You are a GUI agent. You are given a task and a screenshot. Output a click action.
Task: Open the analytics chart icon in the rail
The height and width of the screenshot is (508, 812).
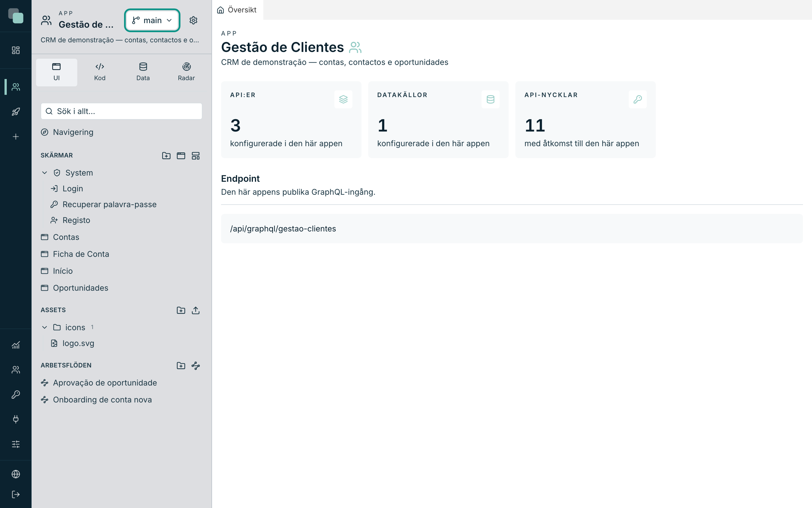[x=16, y=345]
